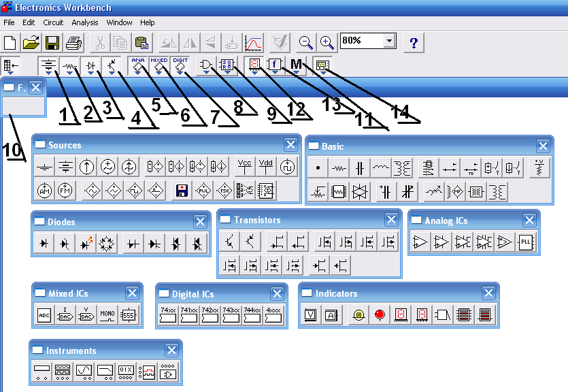This screenshot has width=568, height=392.
Task: Open the File menu
Action: click(9, 22)
